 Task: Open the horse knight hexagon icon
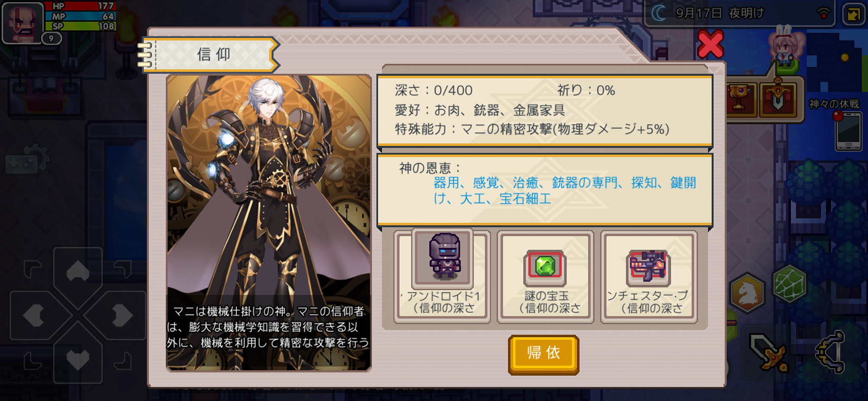click(748, 292)
